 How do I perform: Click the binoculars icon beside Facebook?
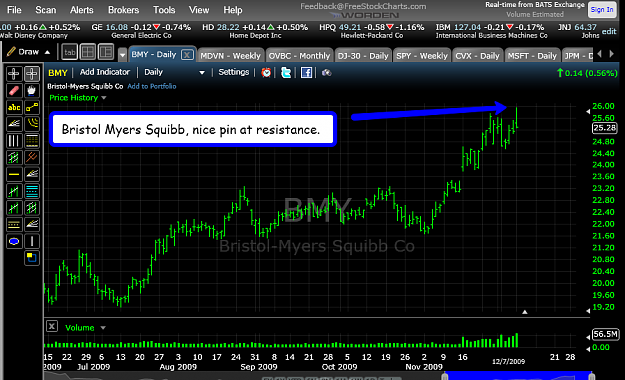pos(326,73)
